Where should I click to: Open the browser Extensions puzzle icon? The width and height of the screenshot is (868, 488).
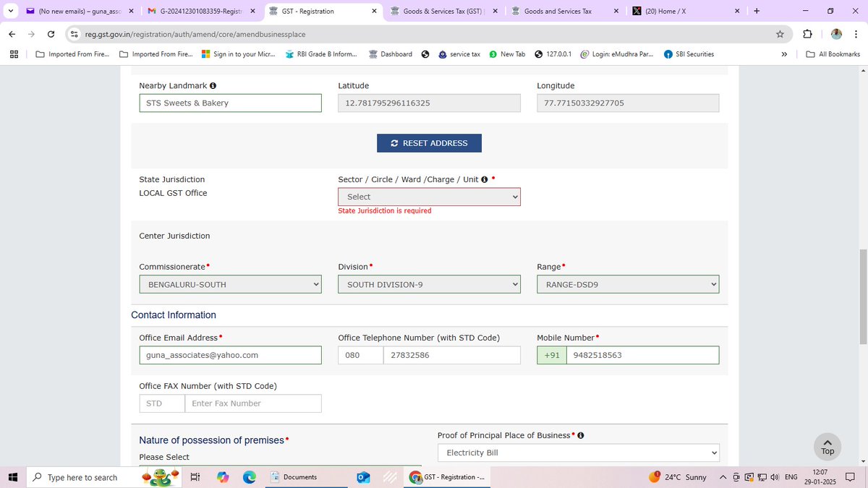pos(807,34)
